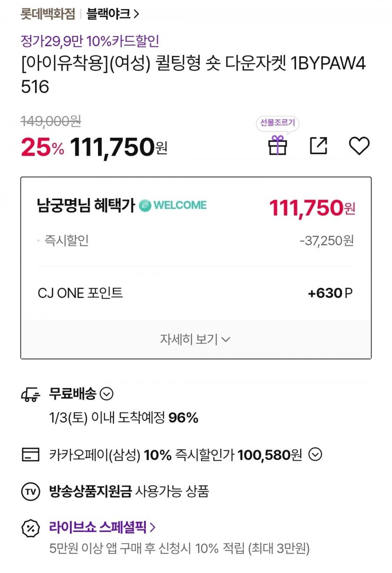
Task: Click the 즉시할인 discount row
Action: point(196,240)
